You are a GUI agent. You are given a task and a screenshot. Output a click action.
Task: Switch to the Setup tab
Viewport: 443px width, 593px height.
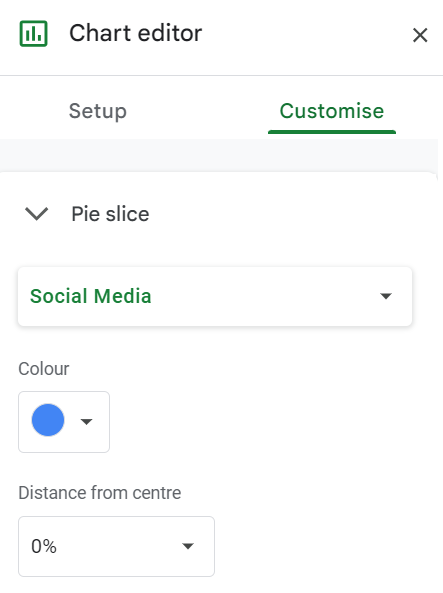click(x=98, y=111)
